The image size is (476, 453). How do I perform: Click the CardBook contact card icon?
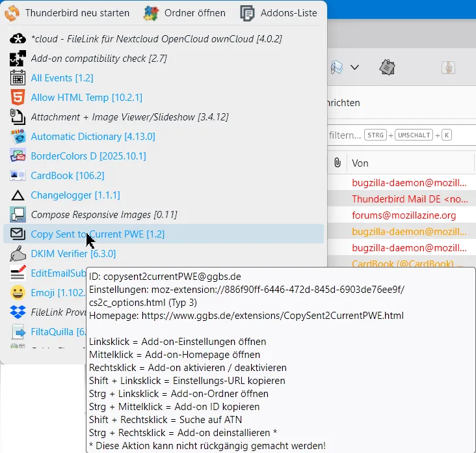coord(18,175)
